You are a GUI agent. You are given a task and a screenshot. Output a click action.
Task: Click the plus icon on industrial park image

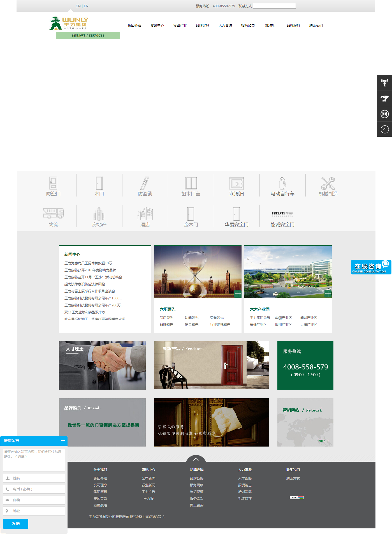[x=328, y=294]
